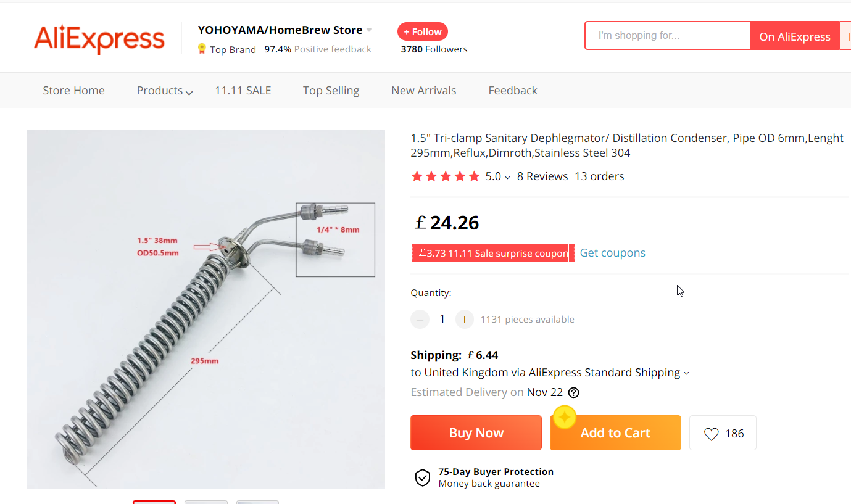Expand the shipping method dropdown
This screenshot has width=851, height=504.
tap(686, 373)
